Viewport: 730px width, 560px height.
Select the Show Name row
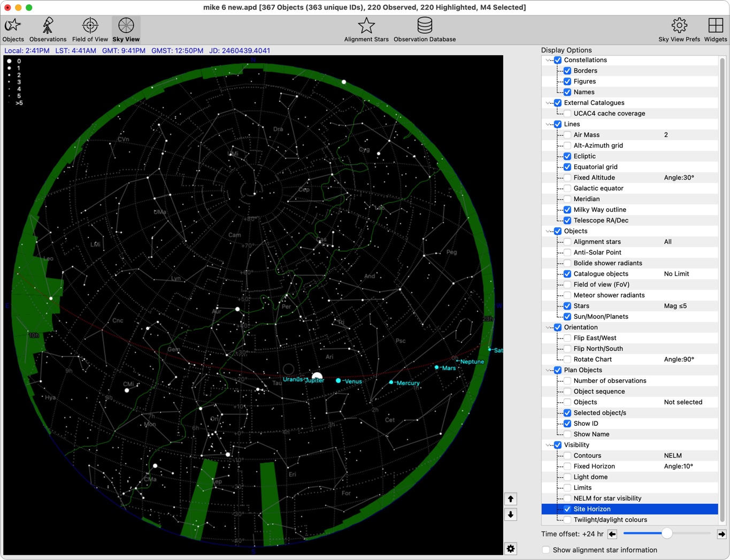pyautogui.click(x=629, y=434)
